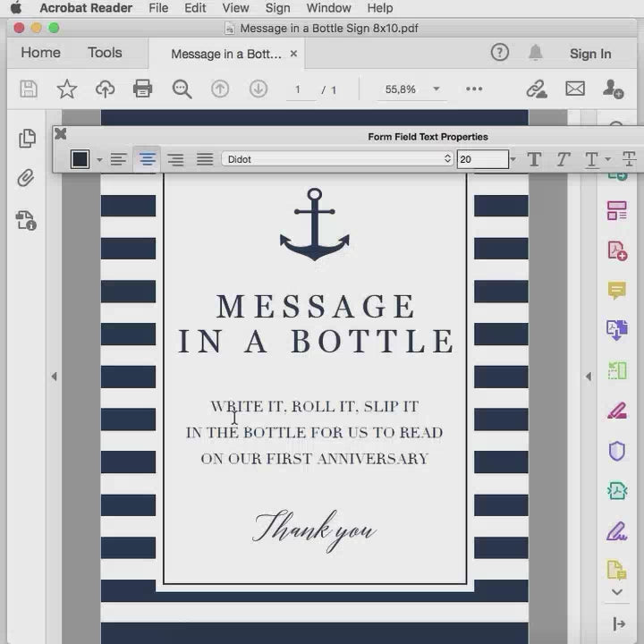644x644 pixels.
Task: Open the Comment tool in right pane
Action: 616,290
